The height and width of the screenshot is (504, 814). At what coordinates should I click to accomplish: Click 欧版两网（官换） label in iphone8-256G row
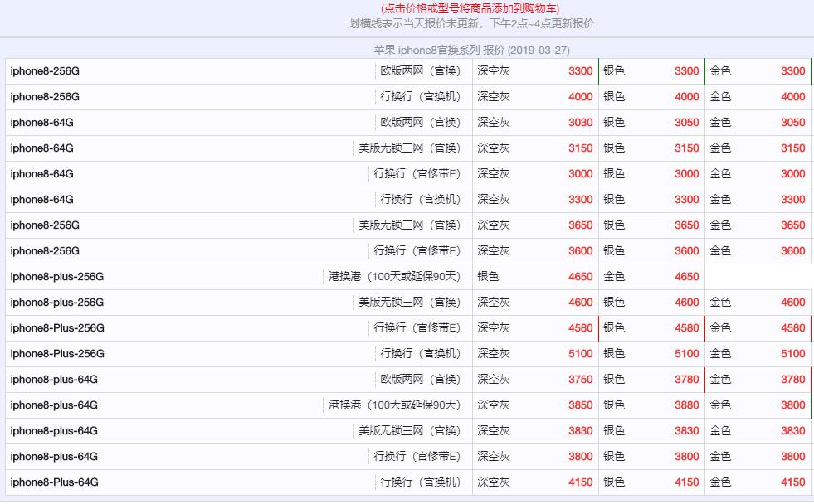tap(420, 71)
